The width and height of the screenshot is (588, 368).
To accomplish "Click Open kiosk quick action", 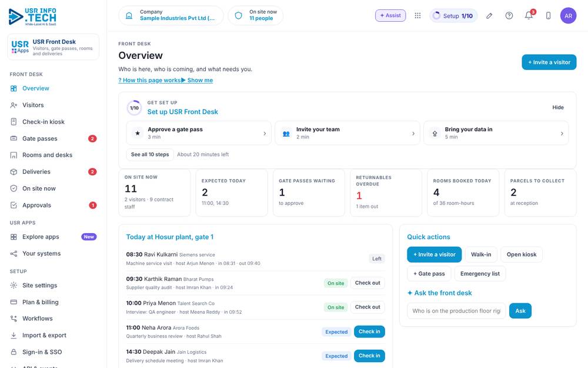I will [x=521, y=254].
